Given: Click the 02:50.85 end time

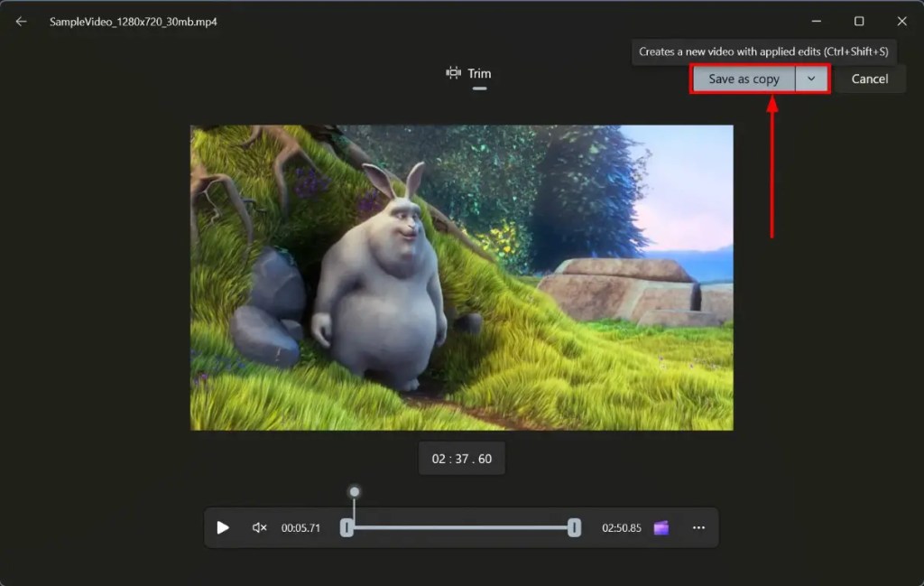Looking at the screenshot, I should 621,527.
